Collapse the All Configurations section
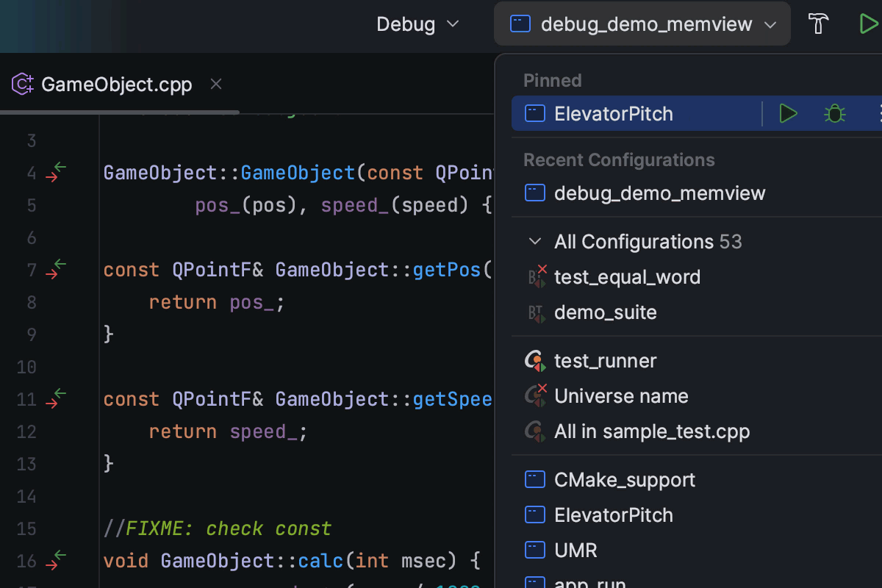This screenshot has height=588, width=882. coord(534,242)
